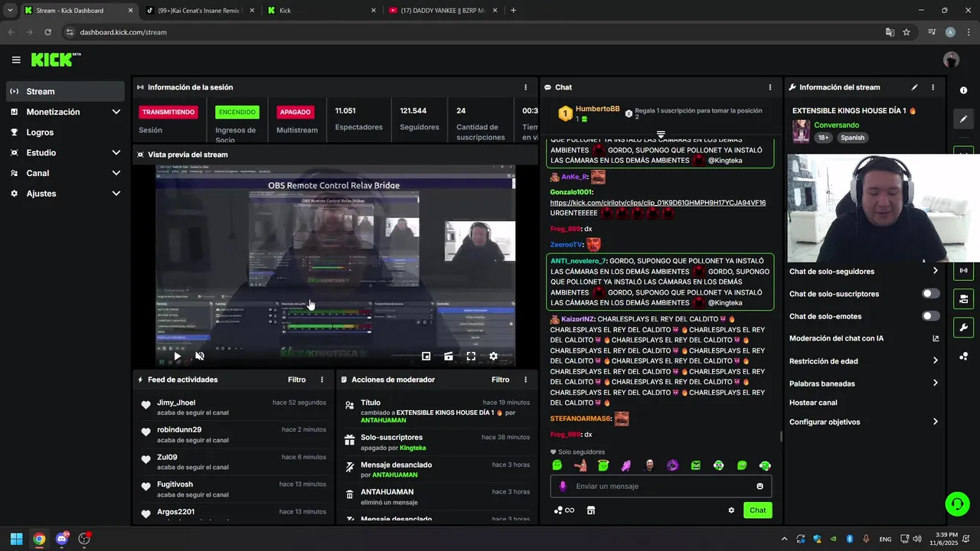Open the emoji picker in the message box
980x551 pixels.
pyautogui.click(x=759, y=486)
